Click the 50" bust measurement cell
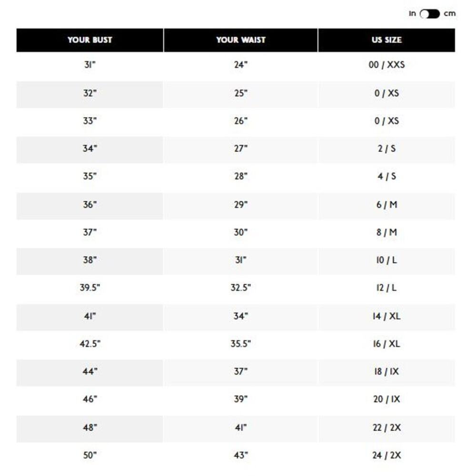This screenshot has width=476, height=476. tap(90, 456)
